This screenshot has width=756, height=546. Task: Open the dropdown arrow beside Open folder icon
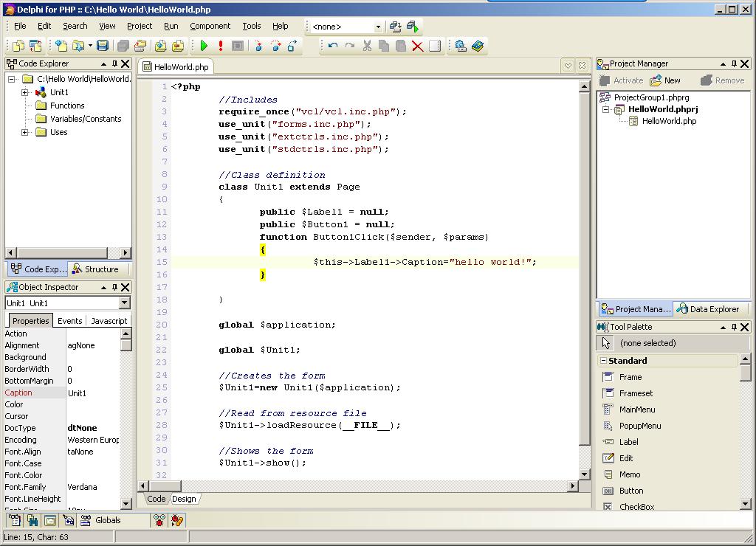click(x=90, y=46)
